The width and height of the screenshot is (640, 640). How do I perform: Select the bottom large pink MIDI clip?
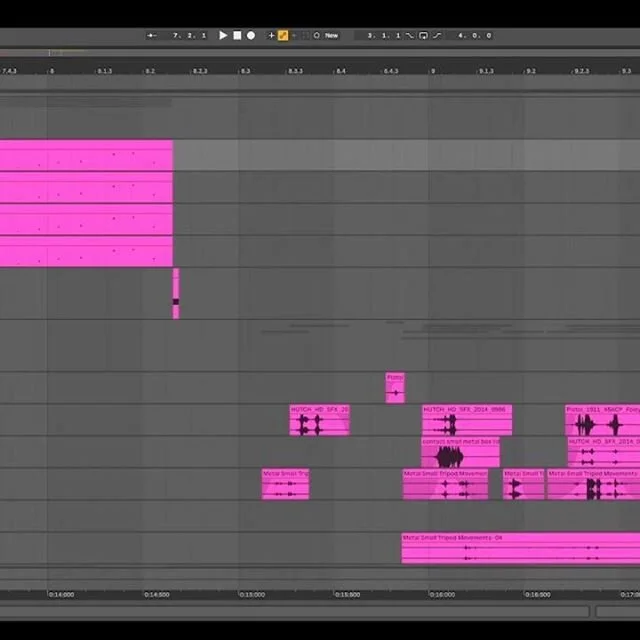[x=86, y=251]
